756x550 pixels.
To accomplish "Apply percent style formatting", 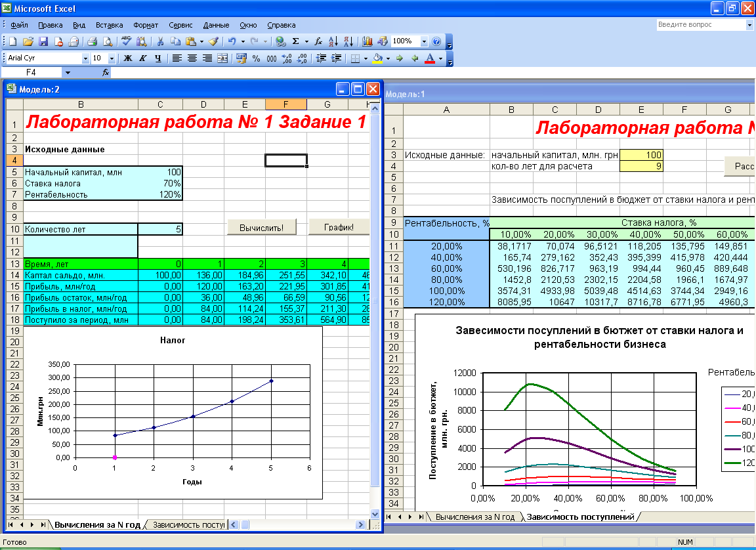I will tap(256, 58).
